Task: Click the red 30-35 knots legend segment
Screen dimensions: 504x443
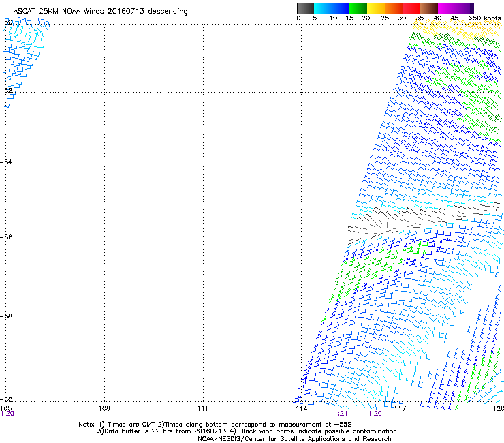Action: [411, 8]
